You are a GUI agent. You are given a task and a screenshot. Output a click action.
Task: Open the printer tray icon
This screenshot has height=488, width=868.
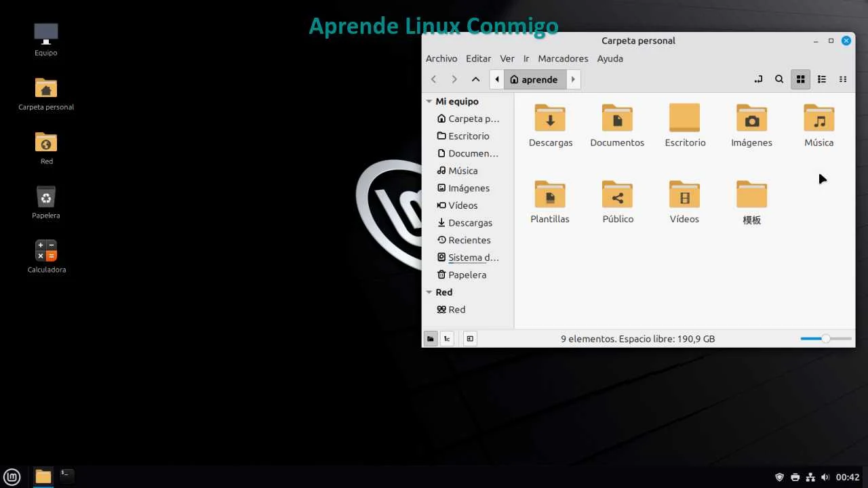[x=795, y=477]
